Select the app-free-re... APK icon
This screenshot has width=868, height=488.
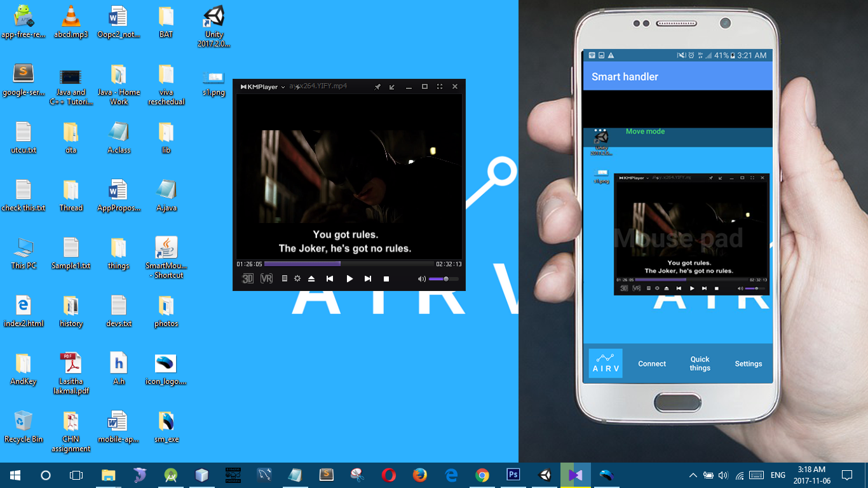pyautogui.click(x=24, y=22)
